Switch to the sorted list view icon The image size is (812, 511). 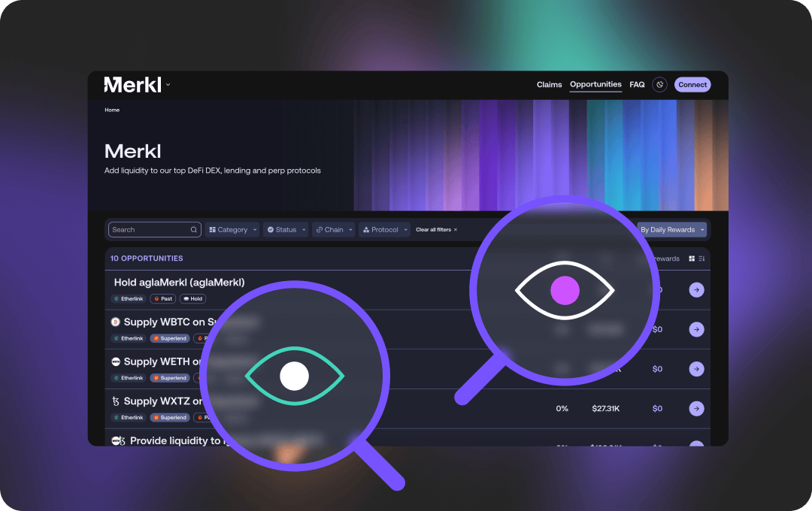point(701,259)
